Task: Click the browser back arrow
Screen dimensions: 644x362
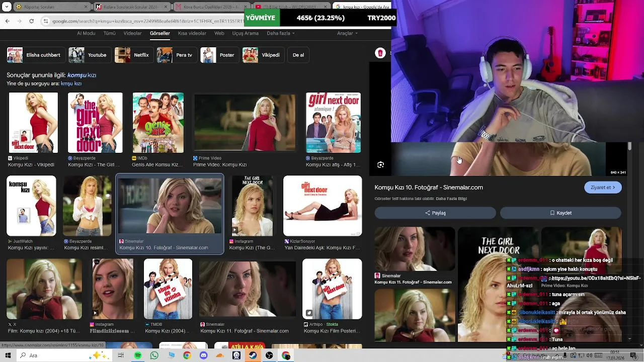Action: tap(7, 21)
